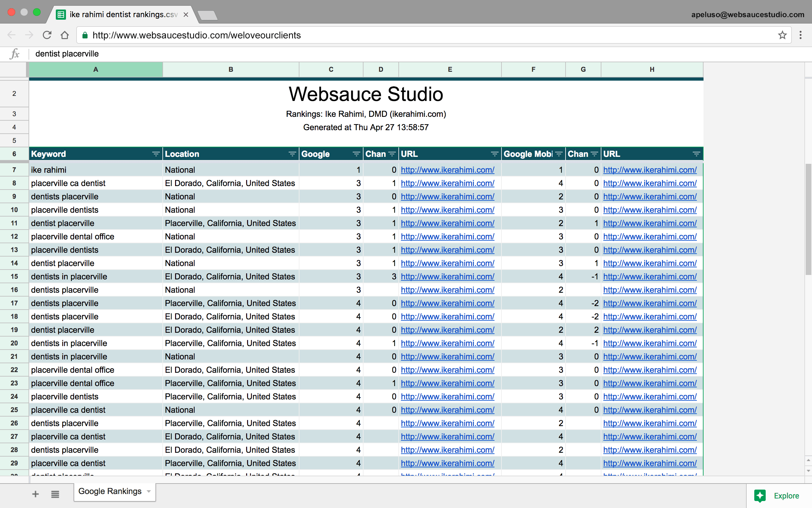Screen dimensions: 812x508
Task: Open filter on column H URL header
Action: [696, 154]
